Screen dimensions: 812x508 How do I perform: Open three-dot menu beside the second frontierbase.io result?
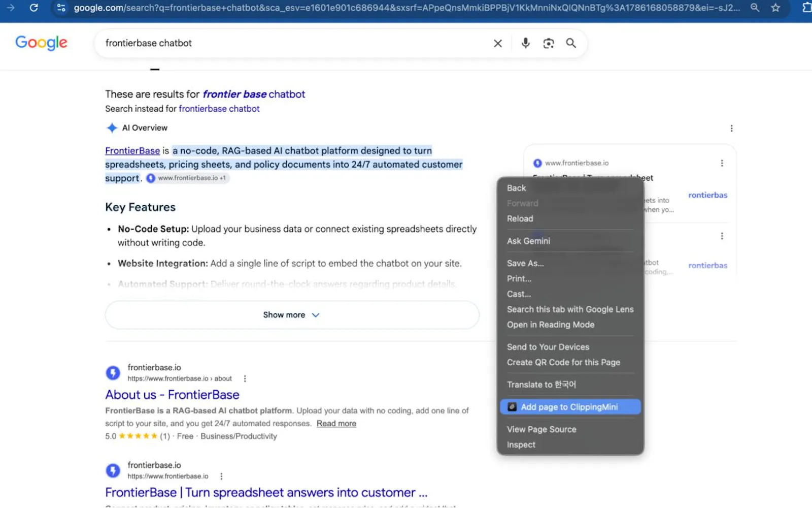tap(221, 476)
